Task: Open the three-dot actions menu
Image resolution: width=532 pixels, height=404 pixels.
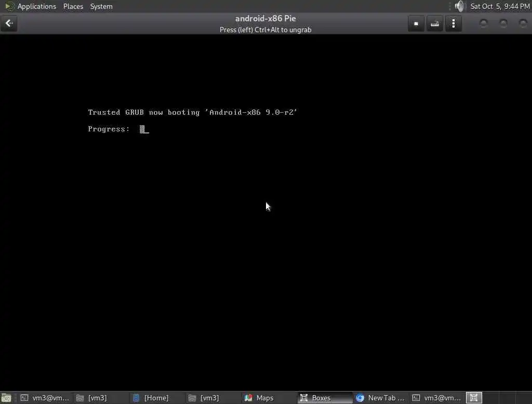Action: [454, 23]
